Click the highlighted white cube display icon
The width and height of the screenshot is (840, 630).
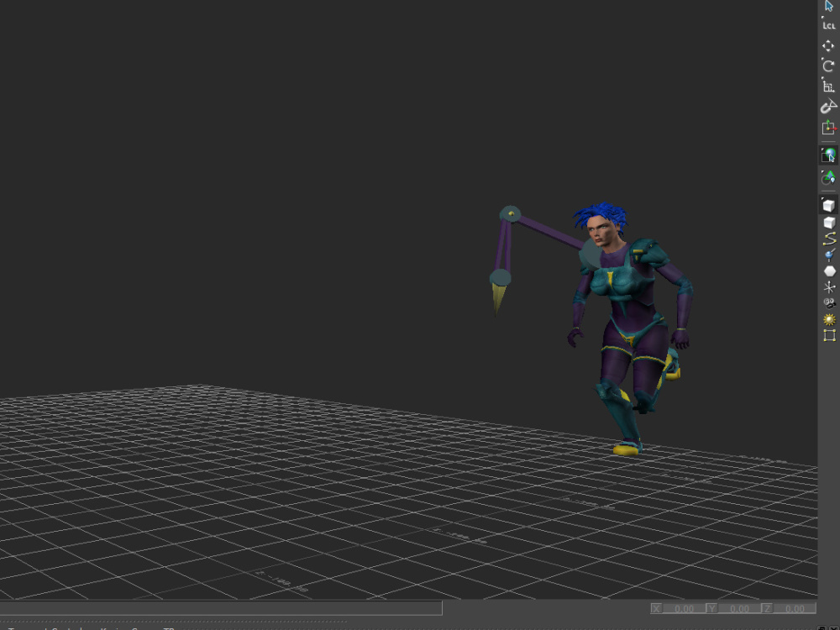point(829,206)
